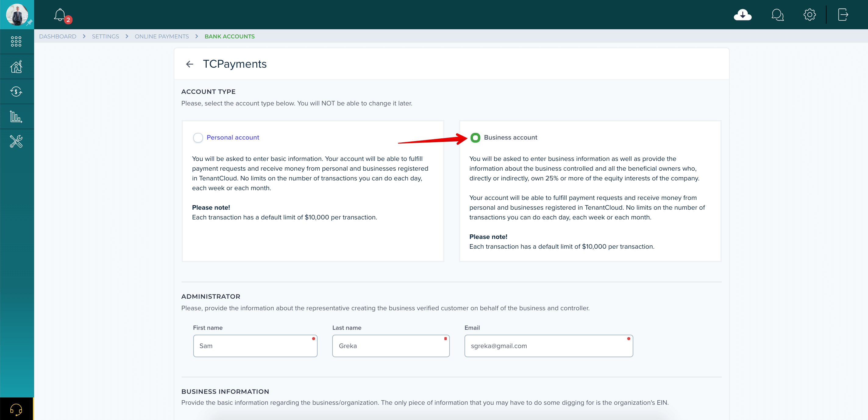
Task: Click the Personal account label
Action: tap(233, 137)
